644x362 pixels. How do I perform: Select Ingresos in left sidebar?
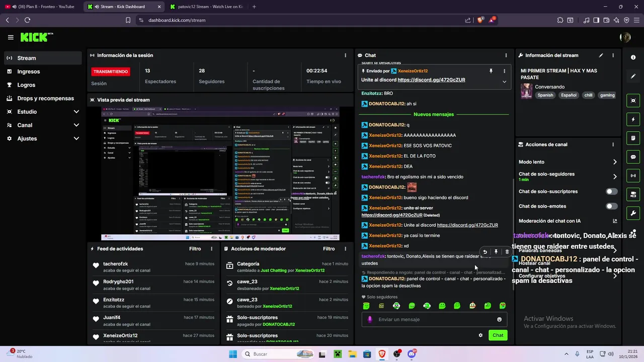pos(43,71)
